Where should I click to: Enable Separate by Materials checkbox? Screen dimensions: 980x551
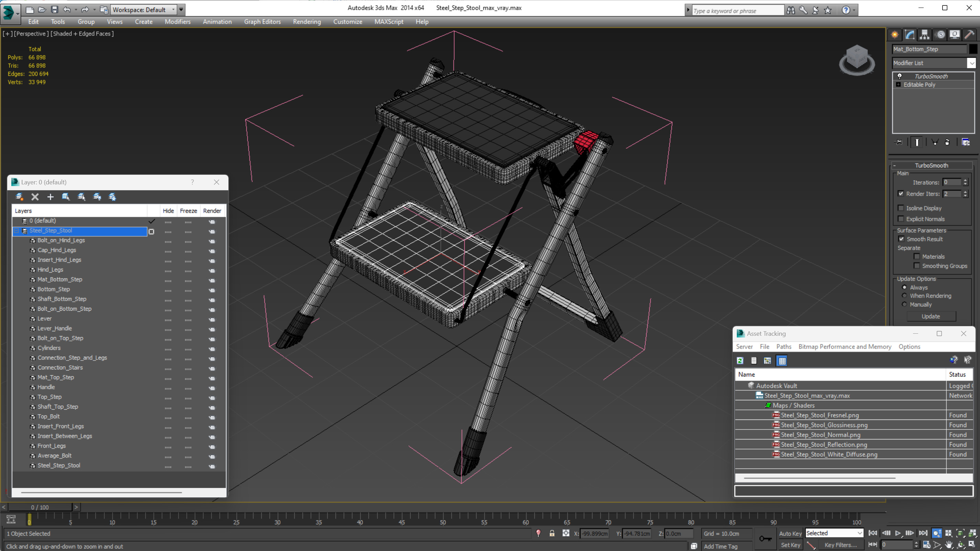click(x=916, y=256)
